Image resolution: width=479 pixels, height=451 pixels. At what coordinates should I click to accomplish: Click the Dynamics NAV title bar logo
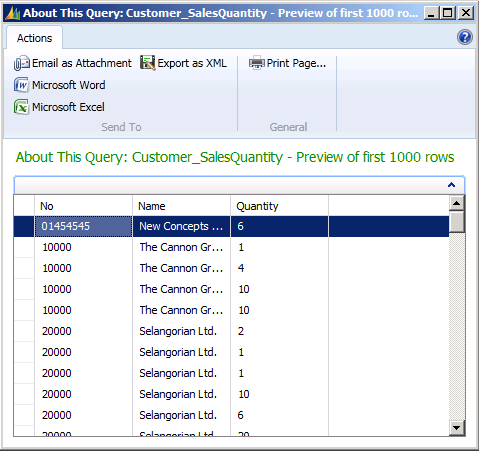13,13
